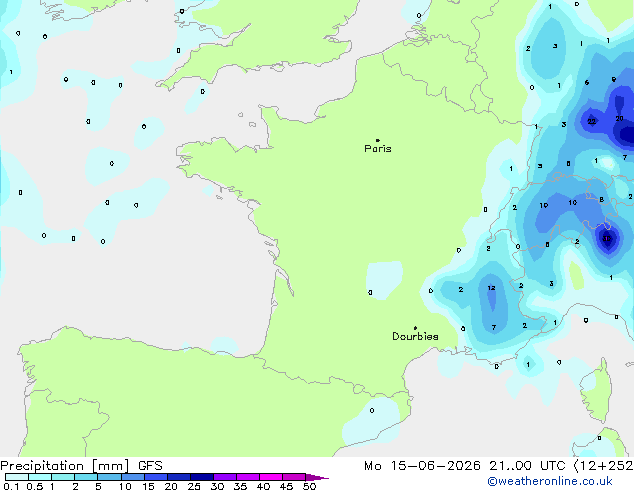The image size is (634, 490).
Task: Click the value 7 below the 12
Action: pos(494,327)
